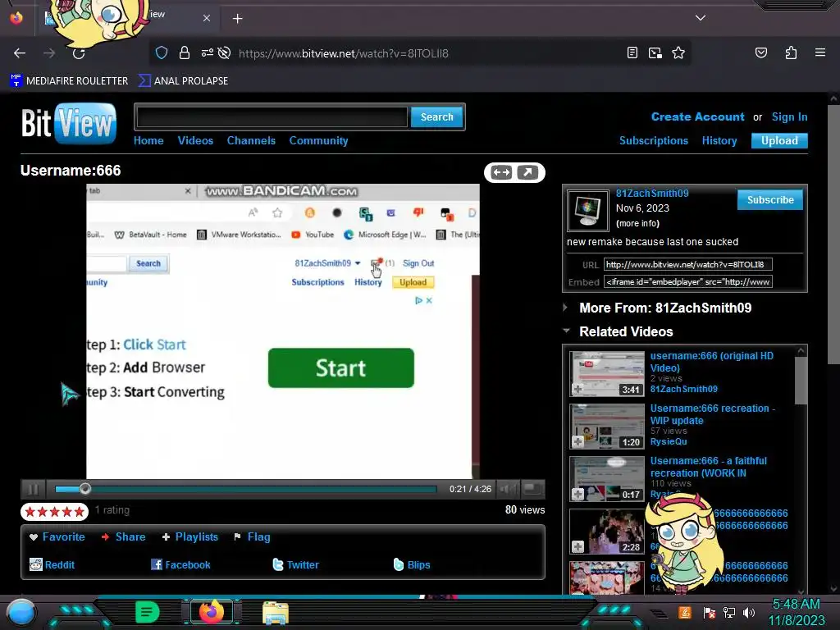Pop out the video player icon
The width and height of the screenshot is (840, 630).
point(527,172)
